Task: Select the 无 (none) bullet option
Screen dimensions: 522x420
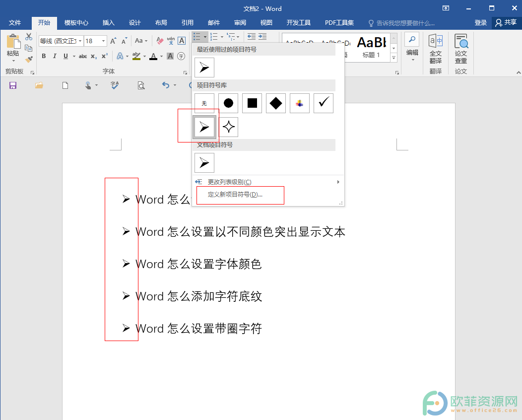Action: coord(204,103)
